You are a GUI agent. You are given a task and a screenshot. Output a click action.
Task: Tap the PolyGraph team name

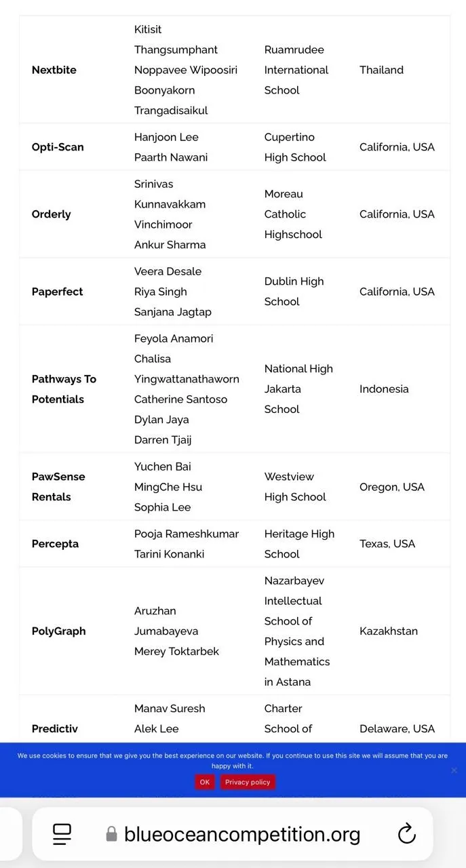(x=59, y=631)
